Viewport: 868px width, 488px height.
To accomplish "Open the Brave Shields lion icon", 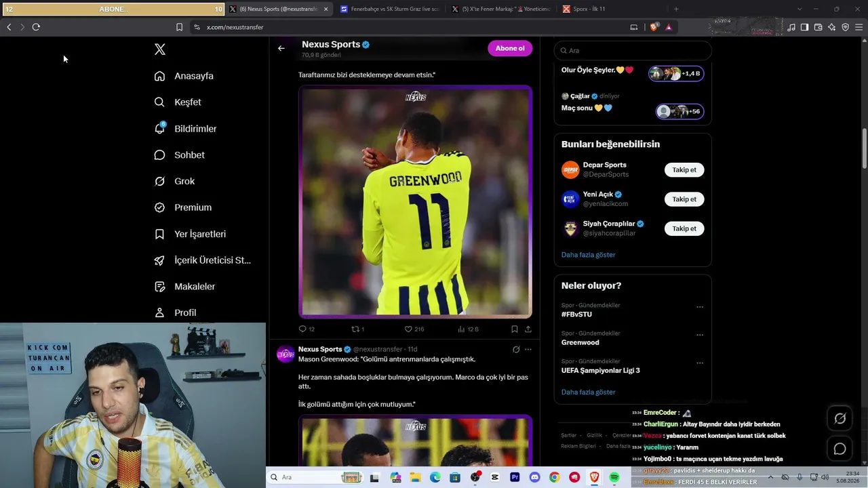I will 654,27.
